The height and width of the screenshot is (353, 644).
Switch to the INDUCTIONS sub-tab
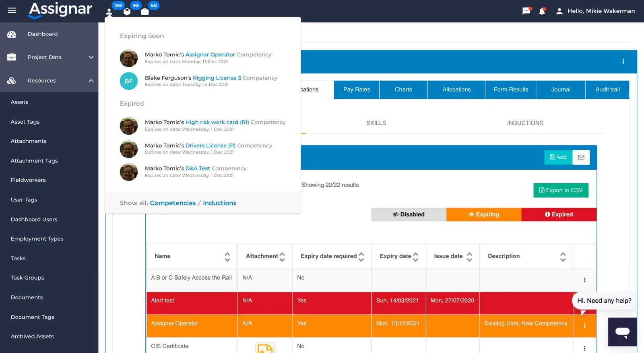pos(525,123)
